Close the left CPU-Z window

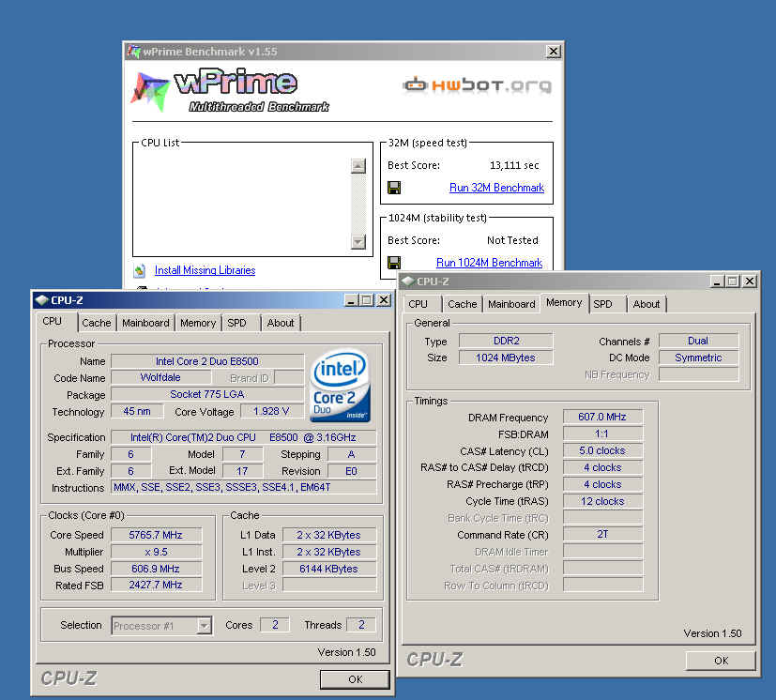click(384, 300)
